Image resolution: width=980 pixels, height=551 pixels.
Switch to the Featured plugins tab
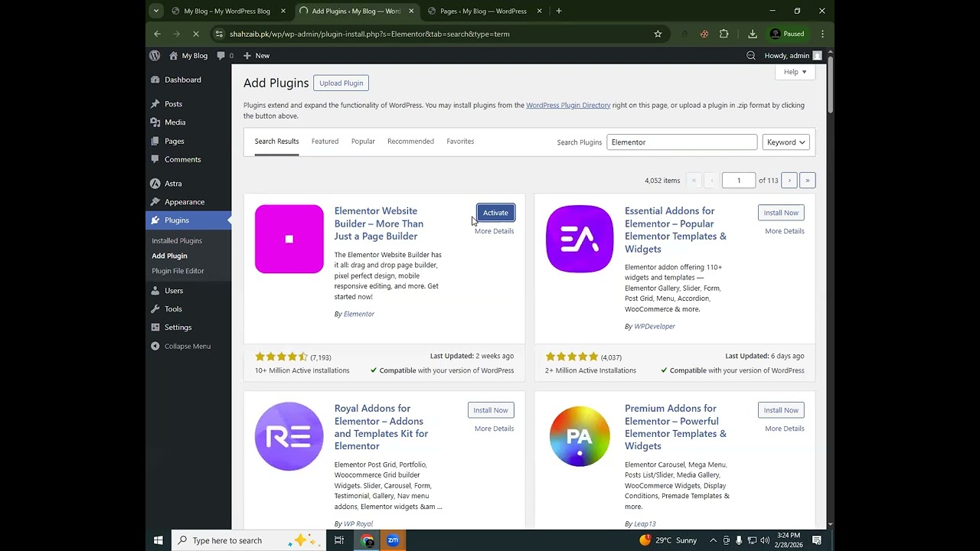pos(325,142)
